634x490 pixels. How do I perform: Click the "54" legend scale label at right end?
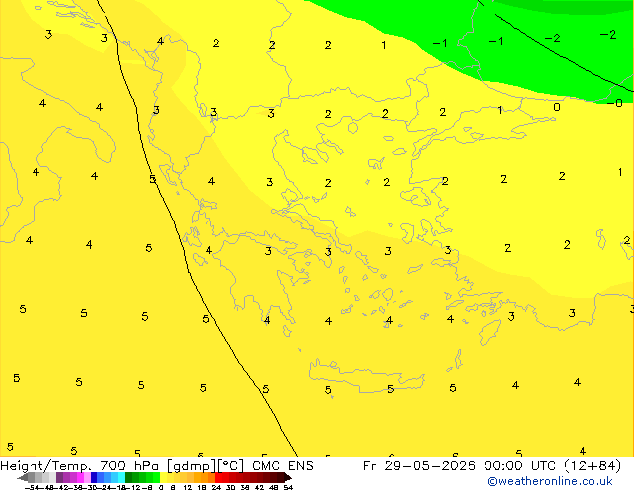click(x=288, y=488)
